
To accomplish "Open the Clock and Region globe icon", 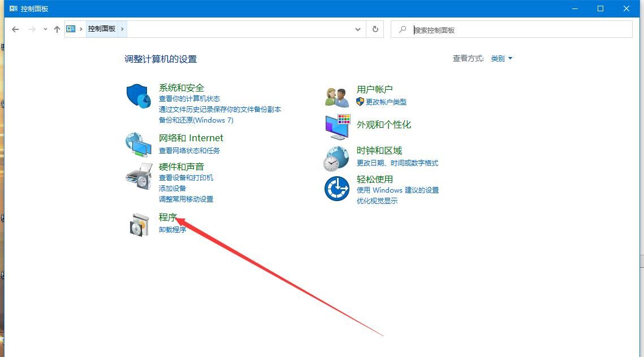I will click(x=336, y=158).
